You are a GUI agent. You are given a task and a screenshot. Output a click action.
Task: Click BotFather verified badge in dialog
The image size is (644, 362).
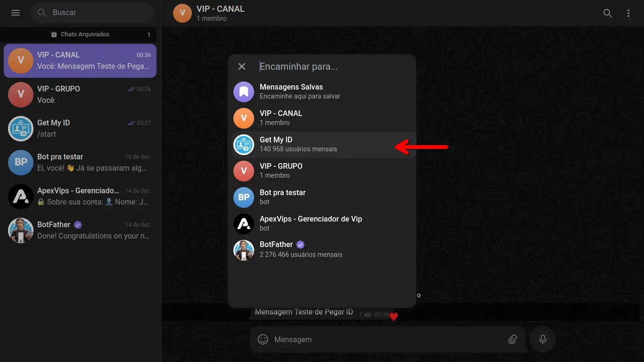pyautogui.click(x=300, y=245)
